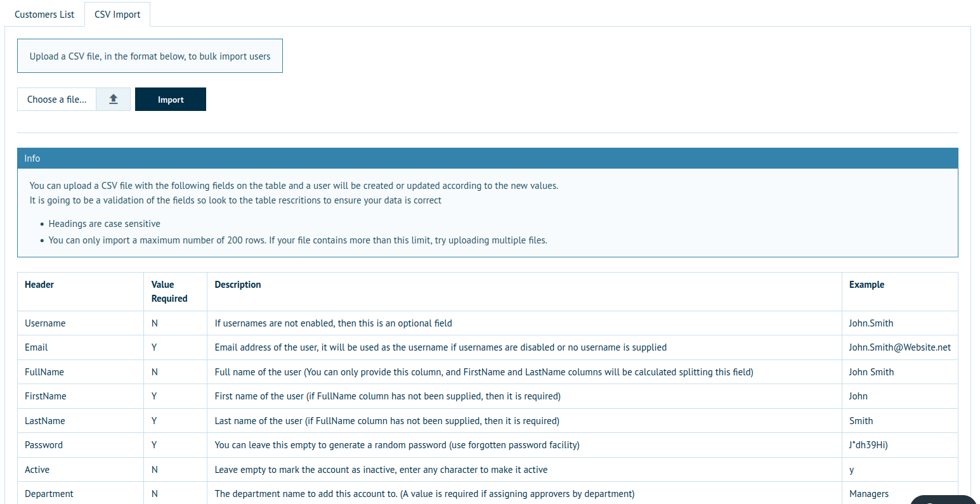This screenshot has width=980, height=504.
Task: Click the 'Choose a file...' field
Action: tap(57, 100)
